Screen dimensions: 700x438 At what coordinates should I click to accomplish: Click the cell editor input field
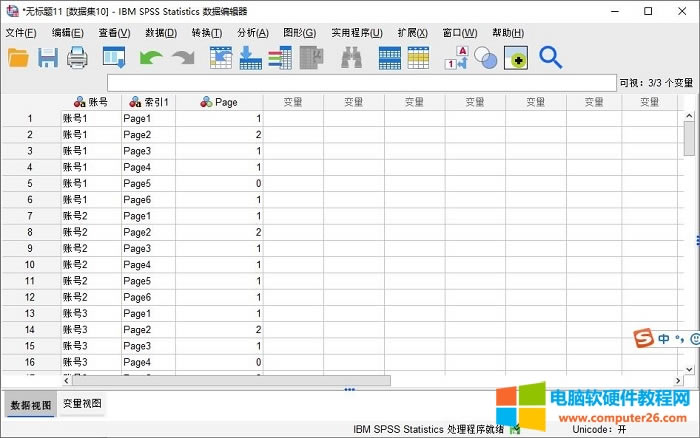click(360, 83)
